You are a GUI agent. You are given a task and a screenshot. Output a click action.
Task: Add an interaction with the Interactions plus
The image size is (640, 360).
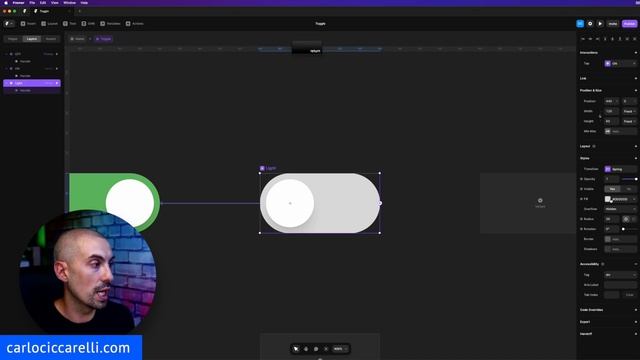(636, 53)
